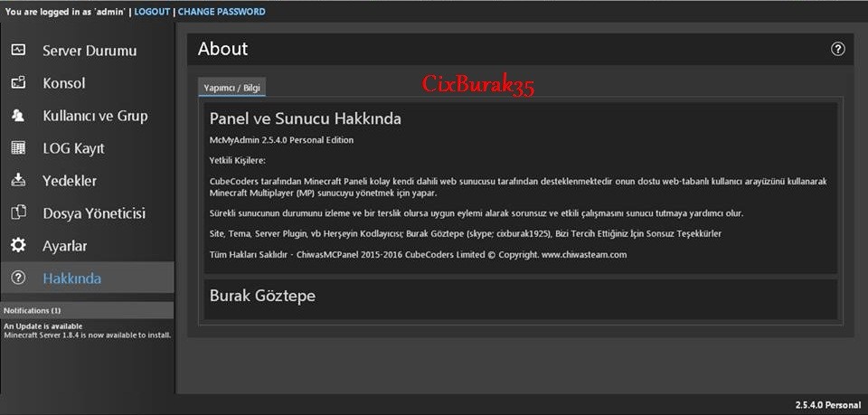Click the 'An Update is available' notification
The height and width of the screenshot is (415, 868).
42,326
